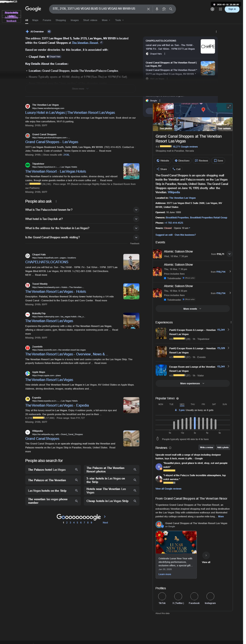Clear the search query with X icon
This screenshot has height=644, width=246.
click(148, 9)
